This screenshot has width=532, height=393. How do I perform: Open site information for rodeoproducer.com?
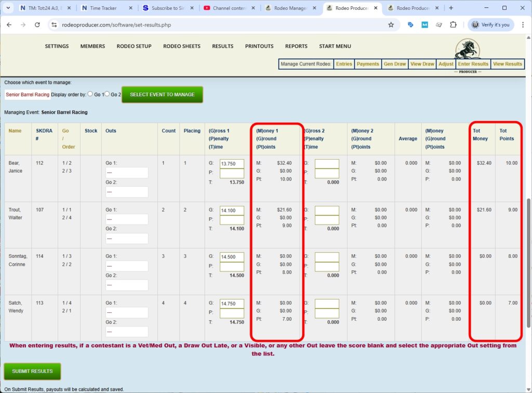coord(55,24)
